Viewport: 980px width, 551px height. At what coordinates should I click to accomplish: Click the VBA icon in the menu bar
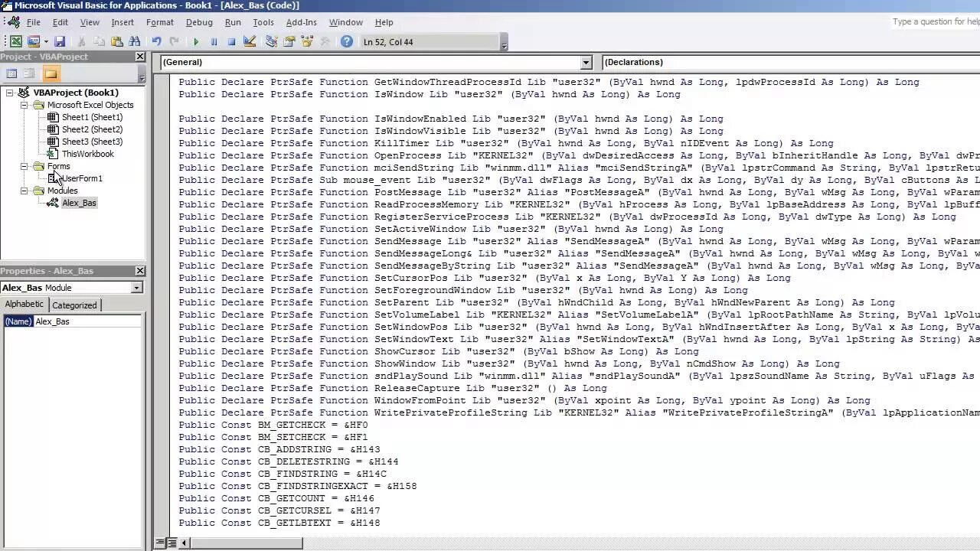(x=12, y=22)
